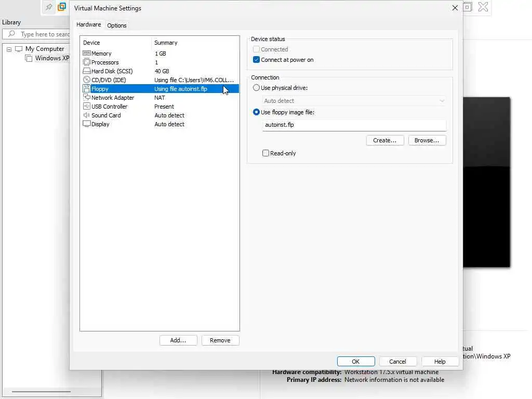Click the My Computer monitor icon
The height and width of the screenshot is (399, 532).
[x=19, y=49]
